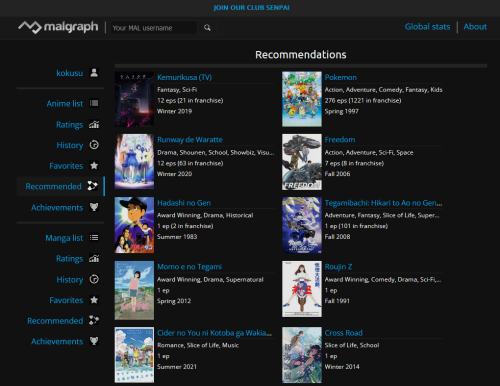Click the Kemurikusa poster thumbnail
Image resolution: width=500 pixels, height=386 pixels.
(x=134, y=99)
